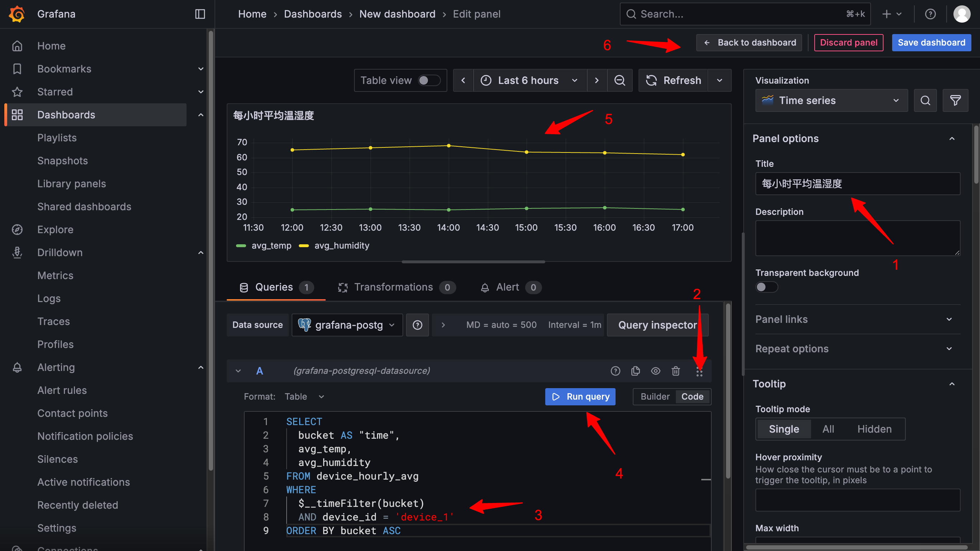Open data source help icon
Image resolution: width=980 pixels, height=551 pixels.
point(417,325)
